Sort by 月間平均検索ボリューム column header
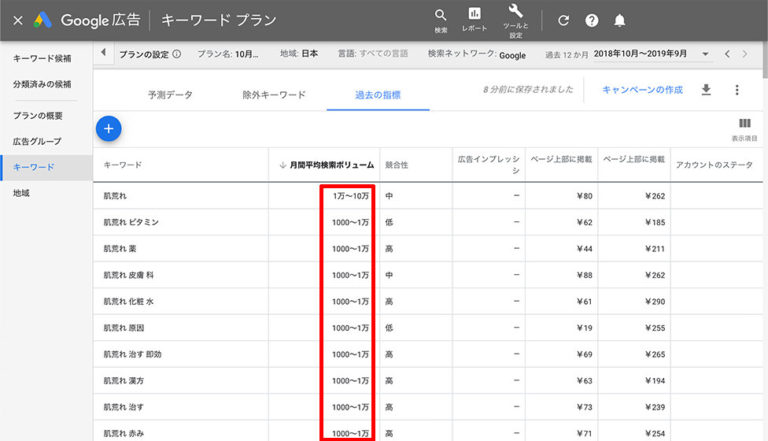The height and width of the screenshot is (441, 768). point(332,165)
